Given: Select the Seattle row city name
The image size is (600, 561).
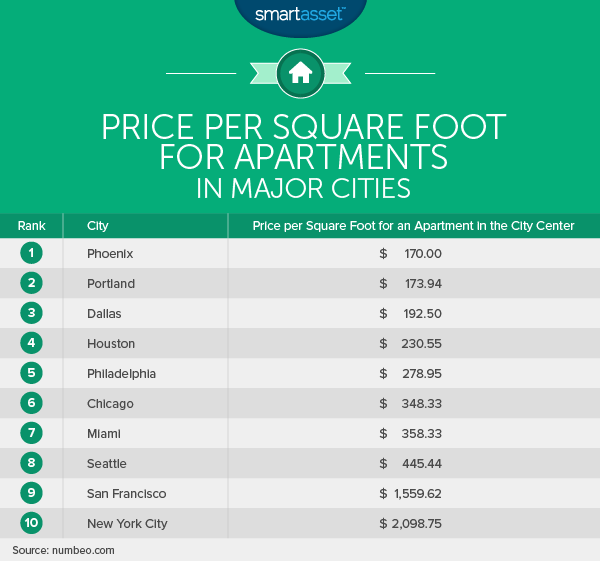Looking at the screenshot, I should point(106,464).
